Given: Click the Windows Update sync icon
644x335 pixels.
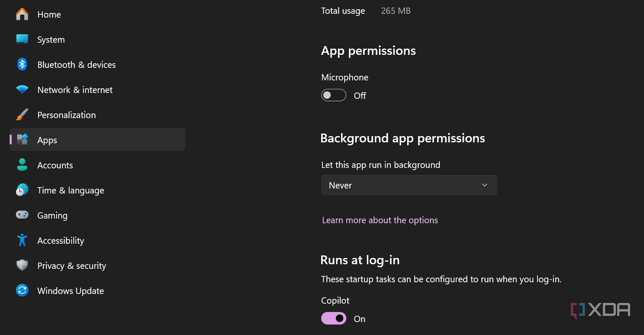Looking at the screenshot, I should [x=22, y=290].
